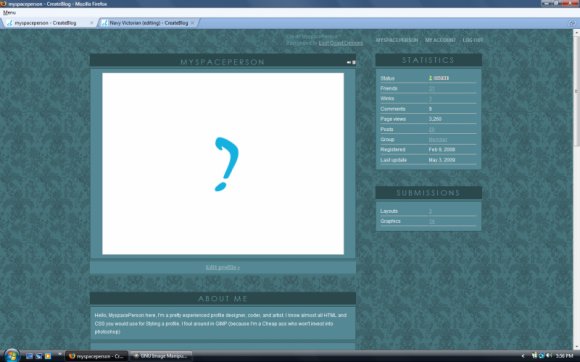Click the vertical page scrollbar
This screenshot has width=580, height=362.
point(576,189)
